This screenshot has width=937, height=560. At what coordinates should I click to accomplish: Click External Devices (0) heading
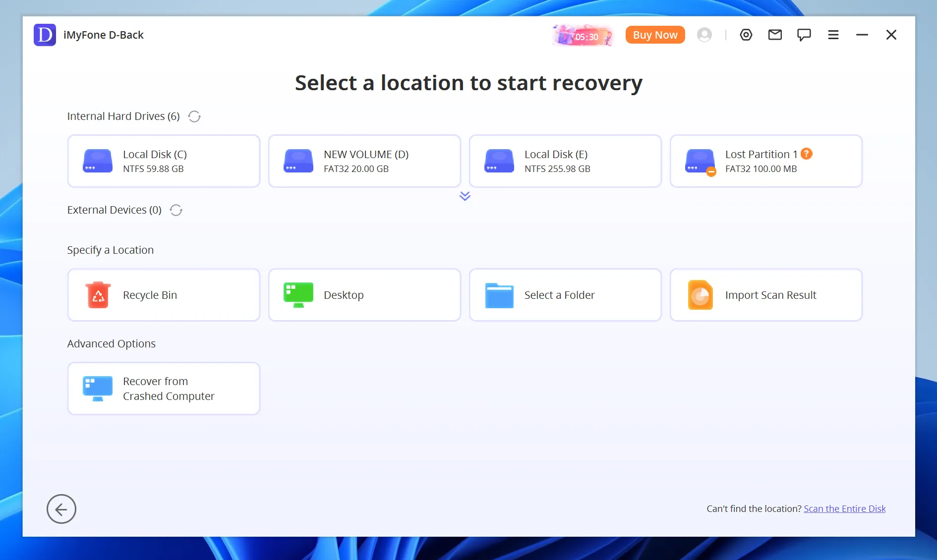point(115,210)
